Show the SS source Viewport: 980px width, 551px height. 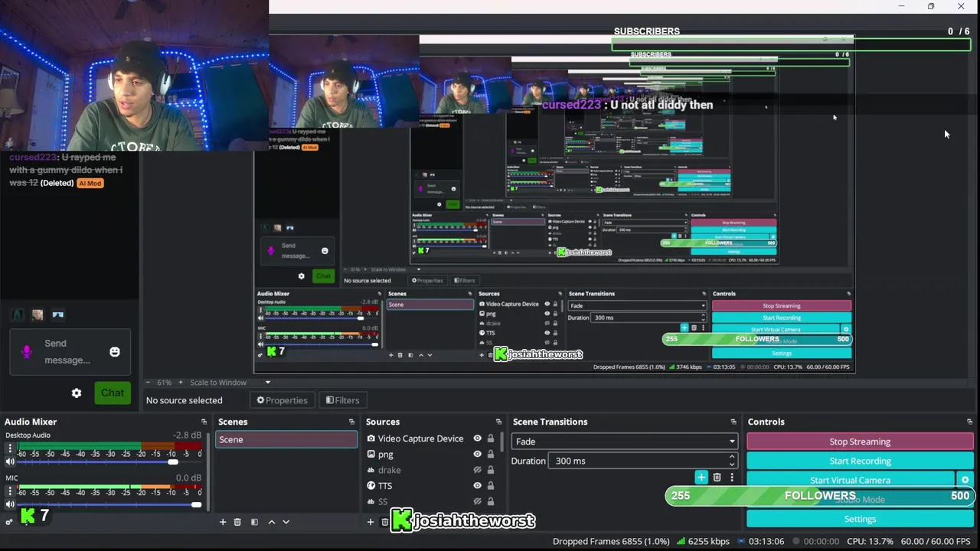(x=477, y=501)
